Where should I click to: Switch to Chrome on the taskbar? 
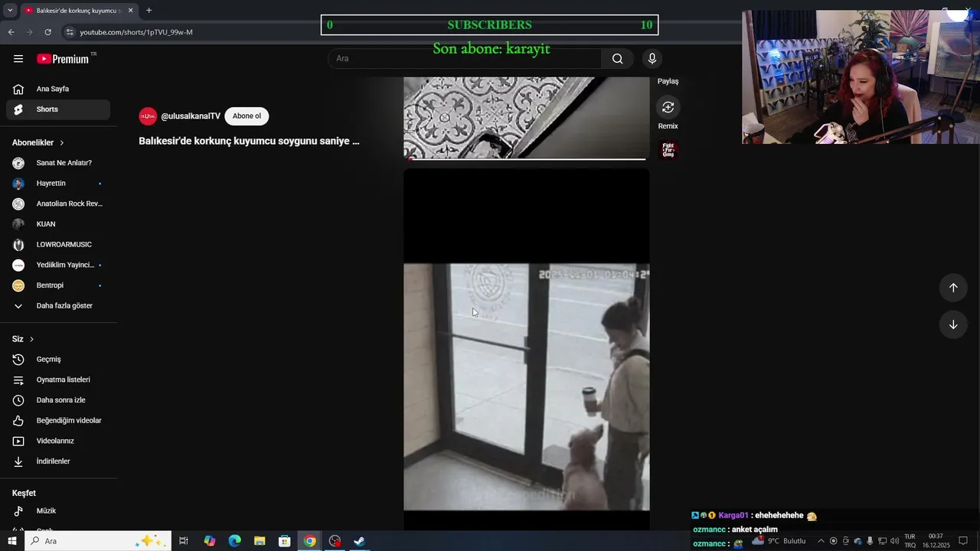click(x=309, y=541)
